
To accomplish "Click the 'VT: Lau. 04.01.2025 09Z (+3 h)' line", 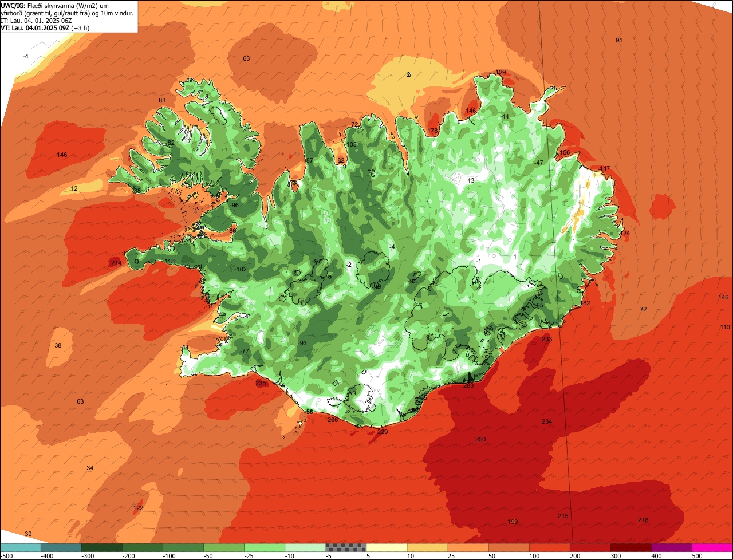I will tap(45, 27).
